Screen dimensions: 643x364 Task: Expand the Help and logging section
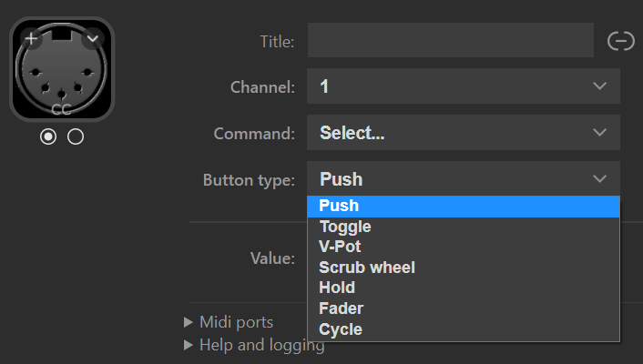[x=253, y=345]
